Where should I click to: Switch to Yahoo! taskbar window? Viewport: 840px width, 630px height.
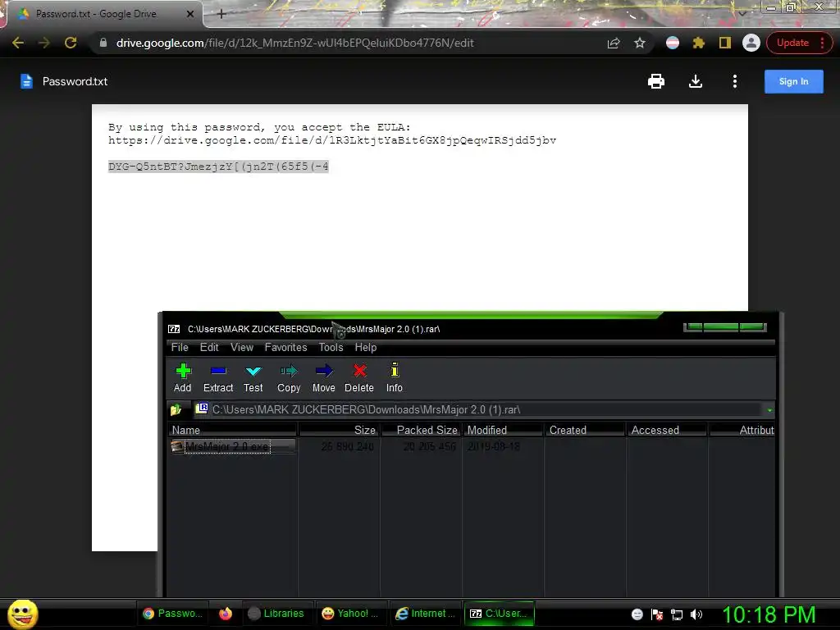pos(349,614)
